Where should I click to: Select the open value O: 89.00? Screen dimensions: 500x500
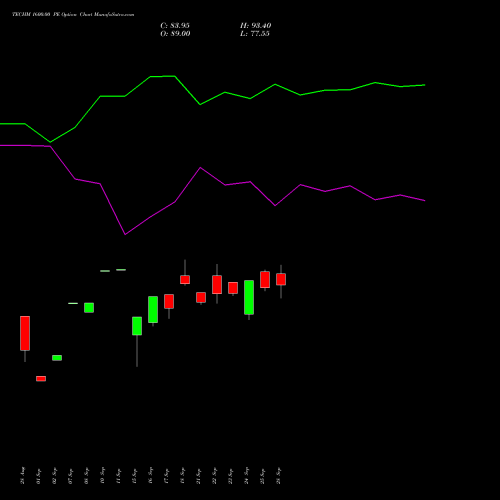[175, 34]
